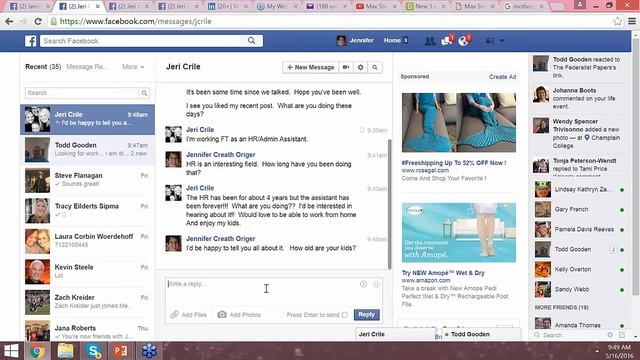
Task: Open conversation settings gear icon
Action: pos(360,67)
